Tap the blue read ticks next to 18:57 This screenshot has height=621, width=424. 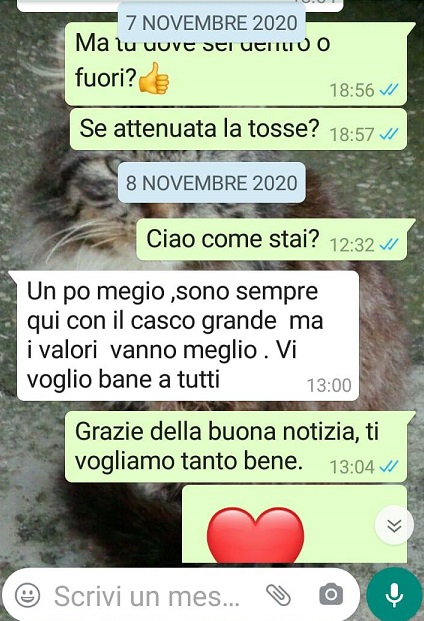pos(388,134)
